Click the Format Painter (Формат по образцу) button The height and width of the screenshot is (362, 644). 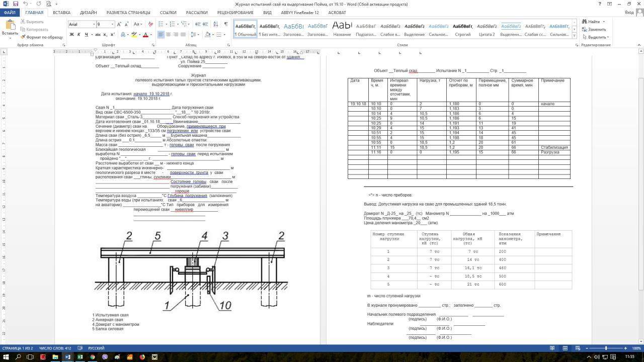[41, 37]
